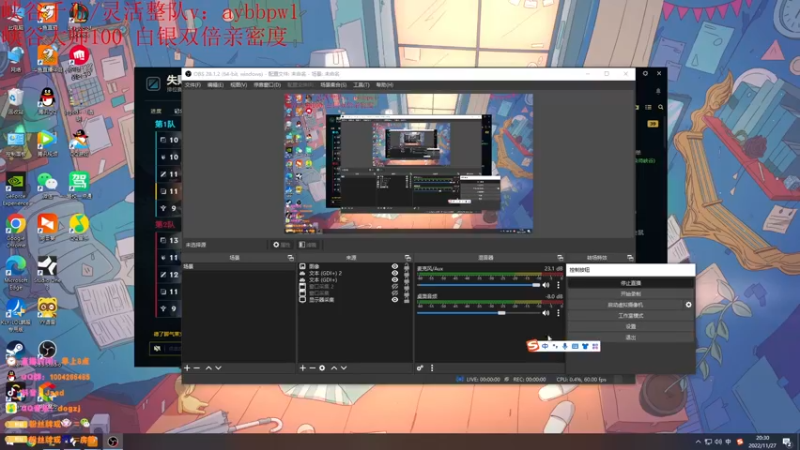Viewport: 800px width, 450px height.
Task: Move source up in Sources panel
Action: [x=334, y=368]
